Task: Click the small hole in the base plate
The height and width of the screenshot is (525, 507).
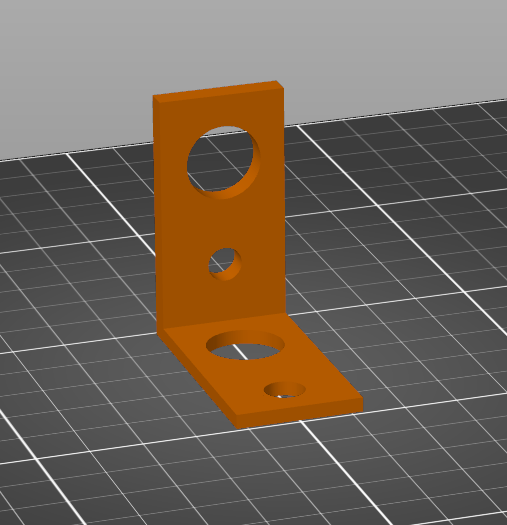Action: click(x=285, y=390)
